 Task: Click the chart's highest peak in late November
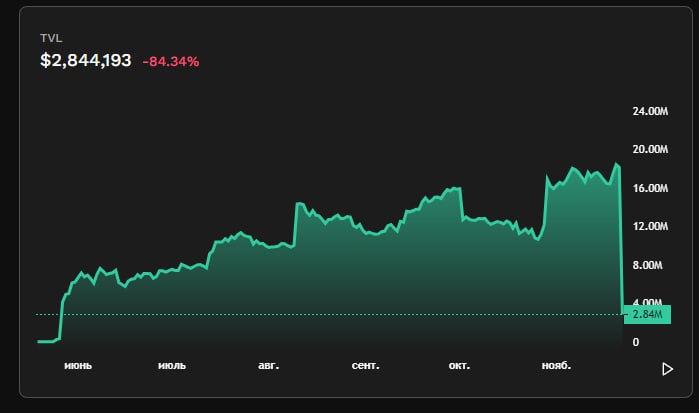click(x=617, y=164)
